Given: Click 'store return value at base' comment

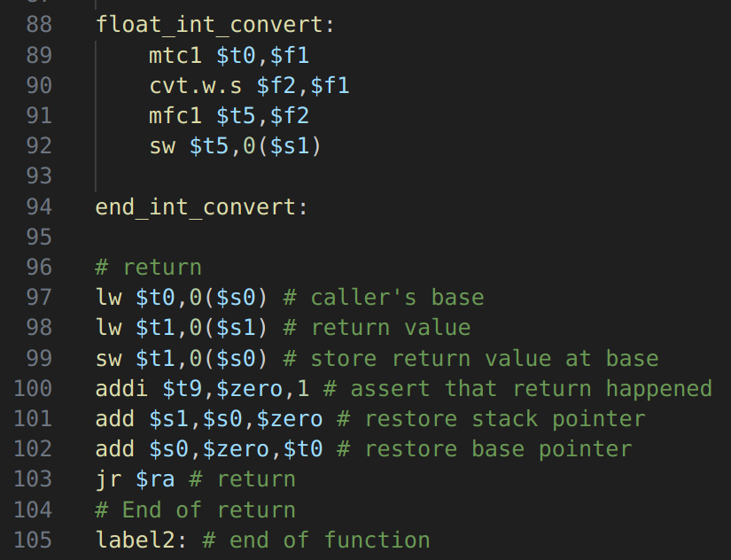Looking at the screenshot, I should (x=471, y=359).
